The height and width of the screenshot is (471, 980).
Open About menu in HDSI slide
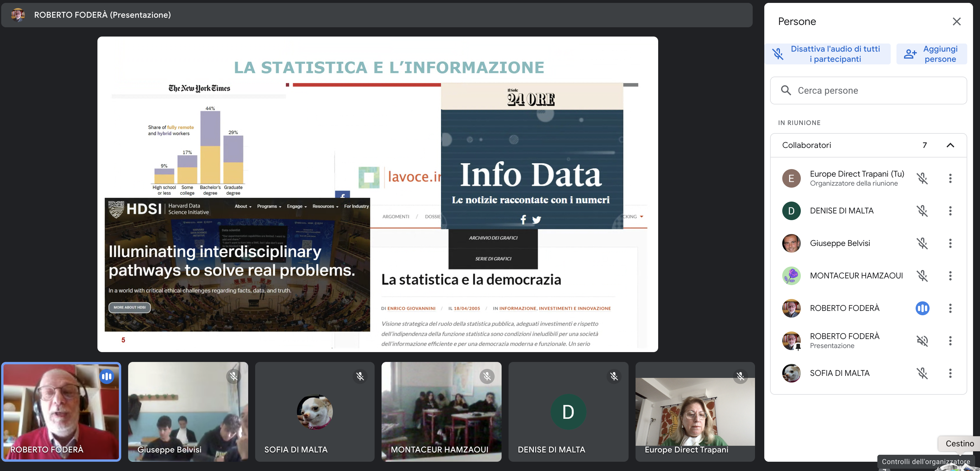(x=243, y=206)
